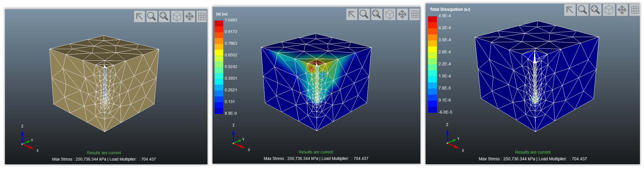The image size is (644, 169).
Task: Click the Total Dissipation [kJ] legend title
Action: tap(450, 10)
